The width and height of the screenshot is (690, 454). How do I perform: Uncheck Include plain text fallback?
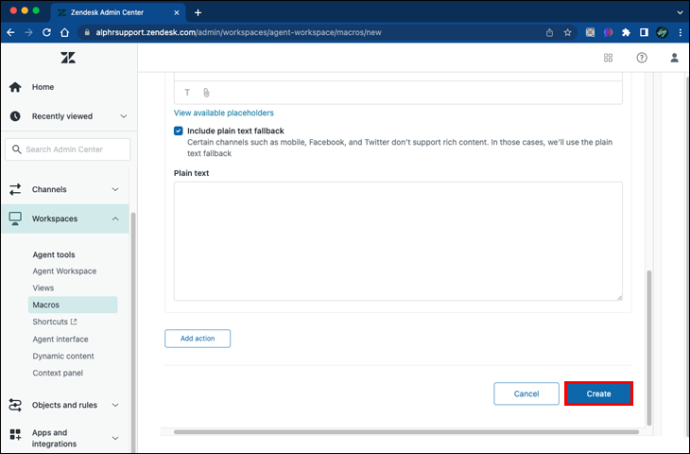tap(178, 131)
